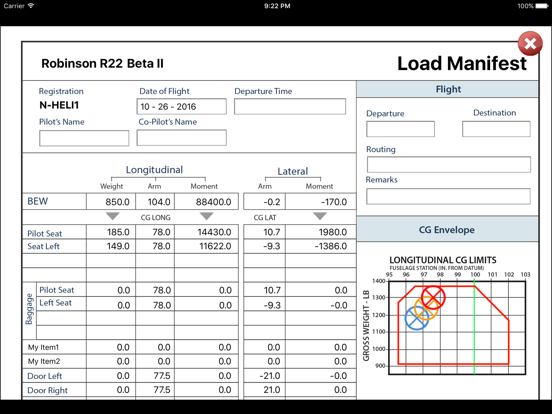Tap the CG Envelope section header
The height and width of the screenshot is (414, 552).
(x=447, y=230)
